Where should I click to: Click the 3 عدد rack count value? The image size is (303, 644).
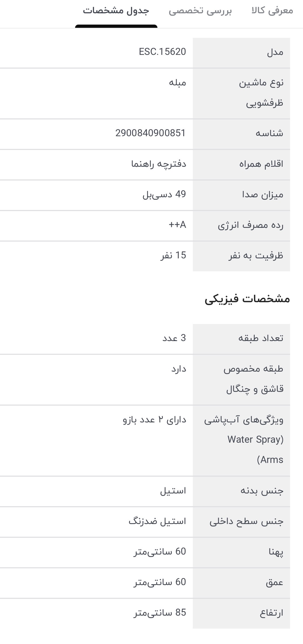coord(174,338)
